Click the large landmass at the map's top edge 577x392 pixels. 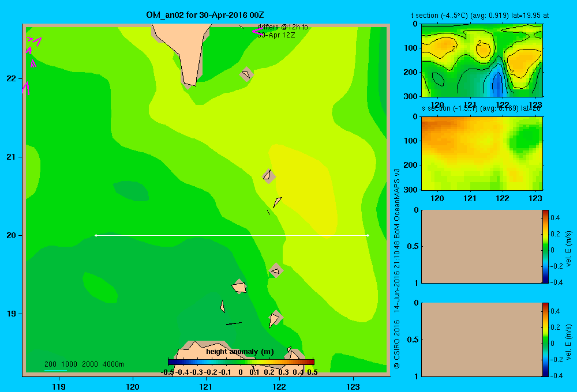click(x=184, y=48)
